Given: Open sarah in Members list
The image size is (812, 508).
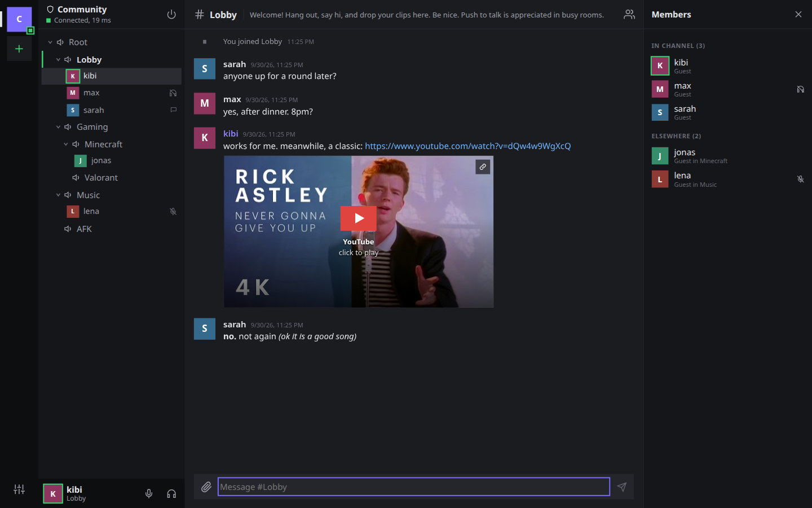Looking at the screenshot, I should [727, 112].
